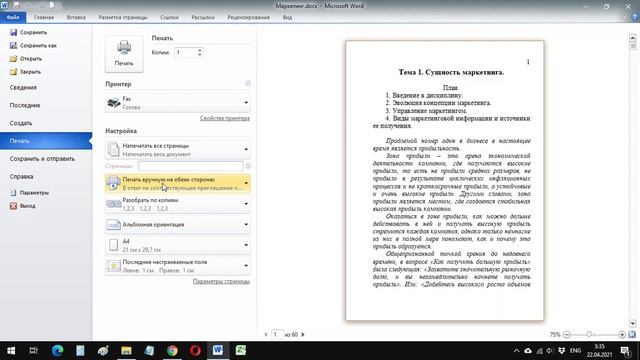Switch to the Рецензирование ribbon tab
This screenshot has width=640, height=360.
[x=249, y=17]
